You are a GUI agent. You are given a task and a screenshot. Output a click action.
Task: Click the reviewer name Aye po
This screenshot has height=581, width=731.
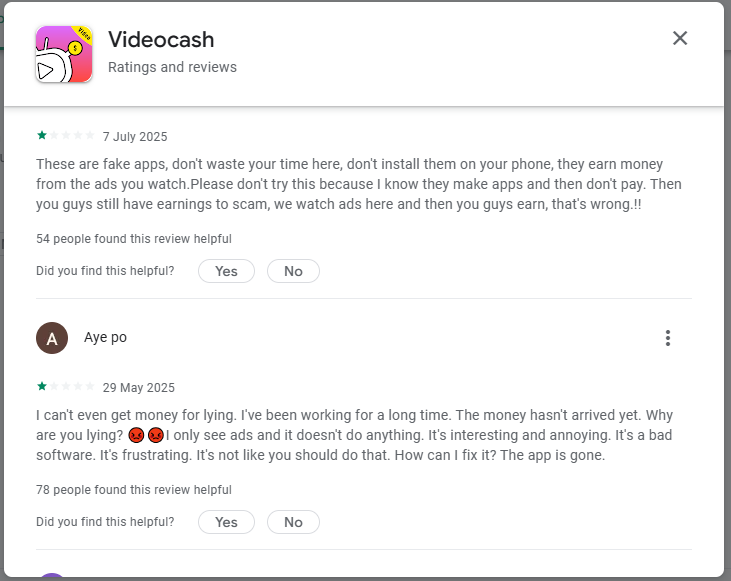[105, 338]
